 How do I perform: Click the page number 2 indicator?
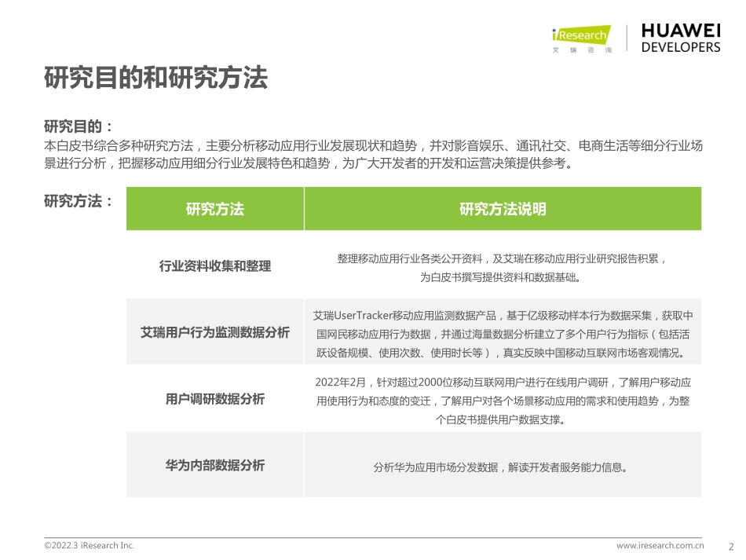pyautogui.click(x=732, y=547)
